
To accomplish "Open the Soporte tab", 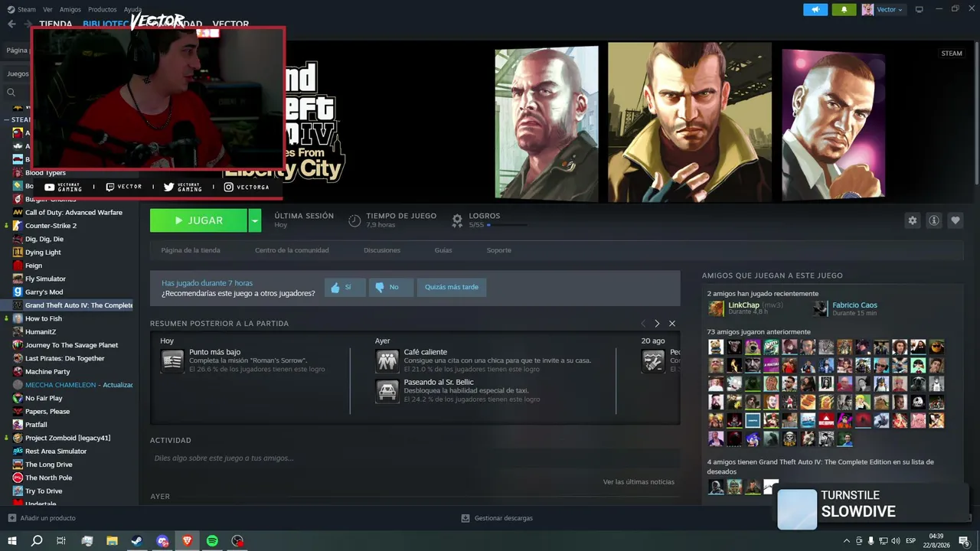I will 499,250.
